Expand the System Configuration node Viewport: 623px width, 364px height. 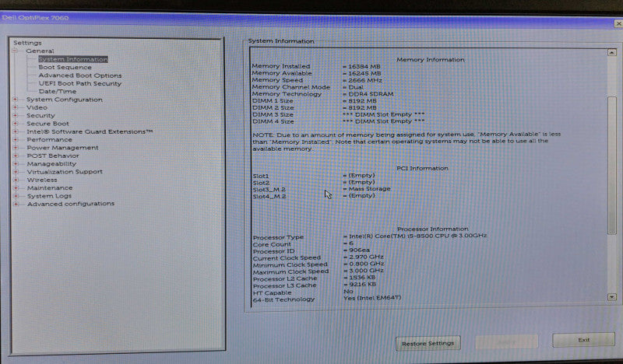pos(15,100)
